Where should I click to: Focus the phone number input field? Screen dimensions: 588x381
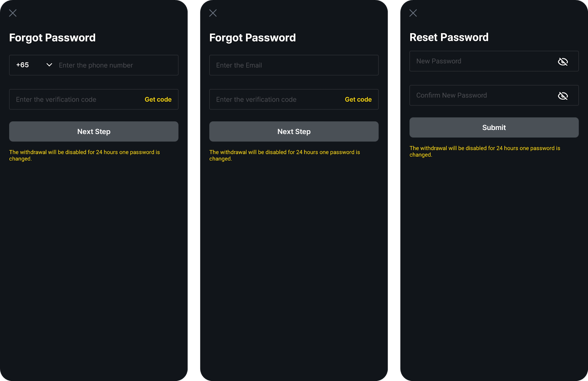coord(117,65)
